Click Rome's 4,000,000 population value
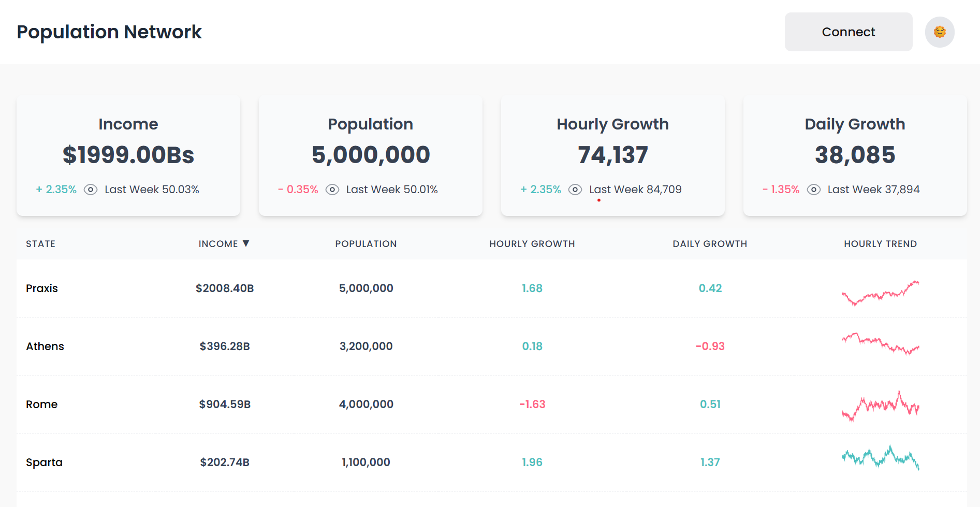Viewport: 980px width, 507px height. [x=366, y=404]
